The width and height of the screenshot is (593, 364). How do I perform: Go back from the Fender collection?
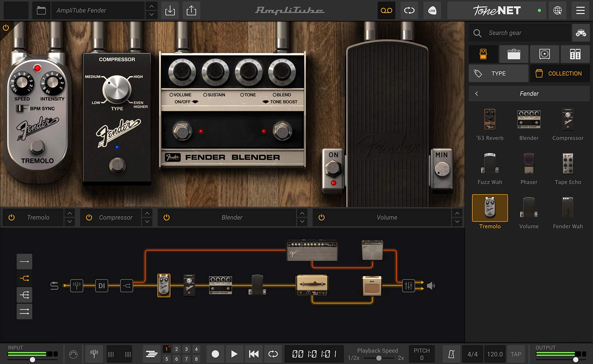coord(477,93)
